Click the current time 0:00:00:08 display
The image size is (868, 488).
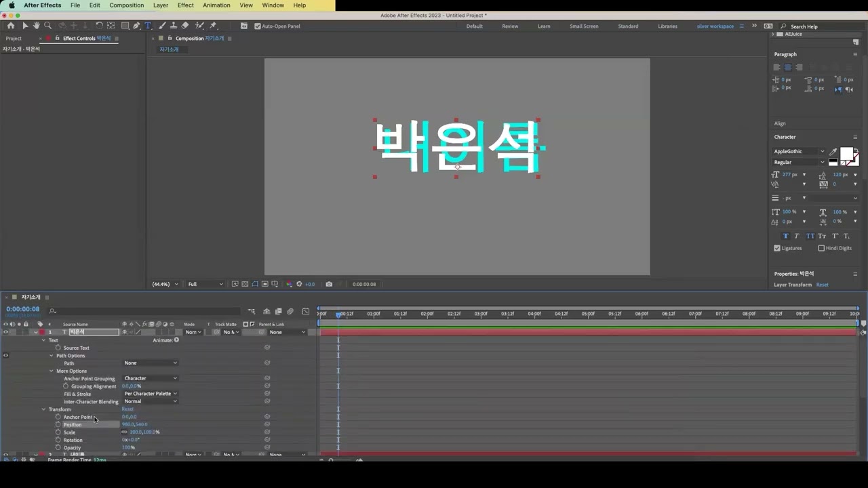pos(23,309)
